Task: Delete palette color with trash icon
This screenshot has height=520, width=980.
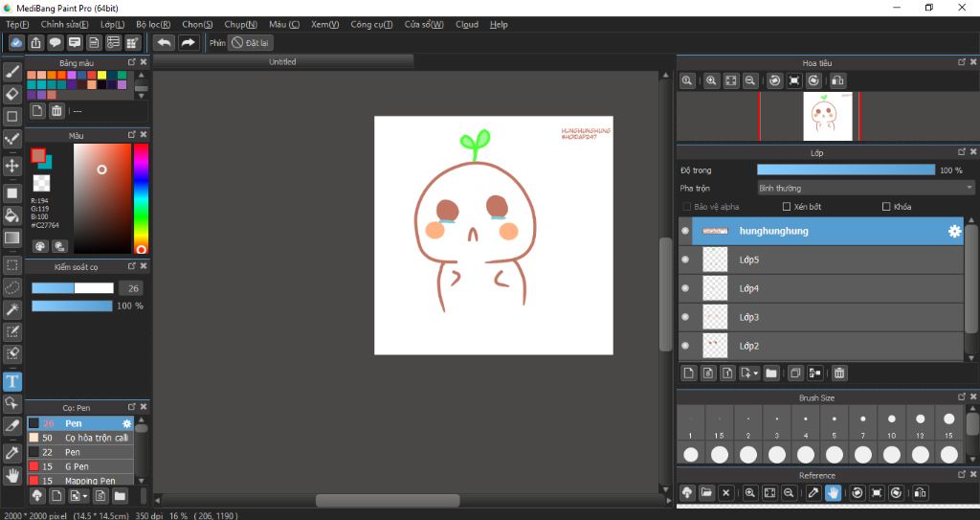Action: click(56, 111)
